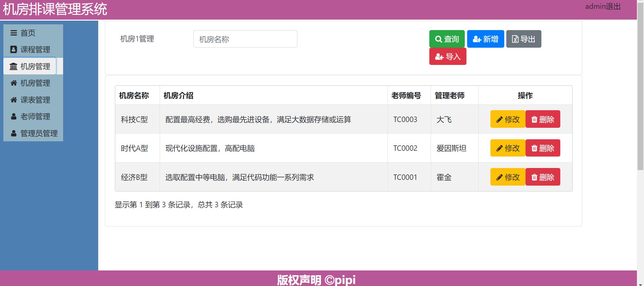Click 删除 for 经济B型 row
Viewport: 644px width, 286px height.
pos(543,177)
